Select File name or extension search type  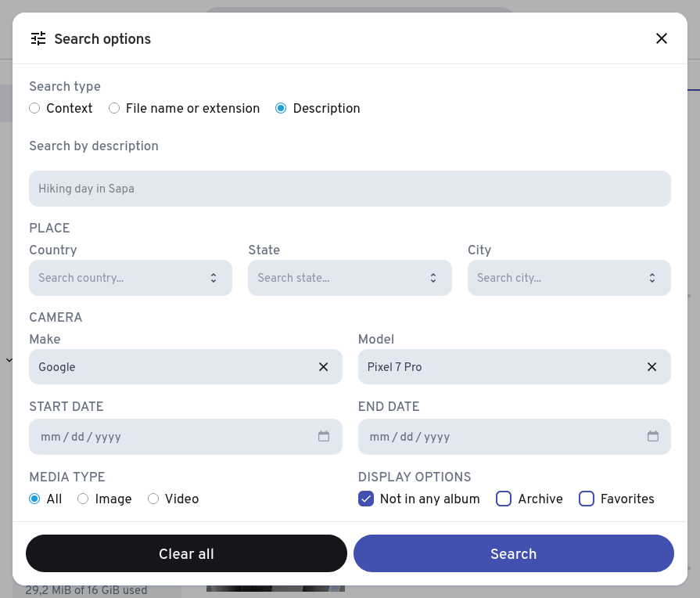pyautogui.click(x=114, y=109)
